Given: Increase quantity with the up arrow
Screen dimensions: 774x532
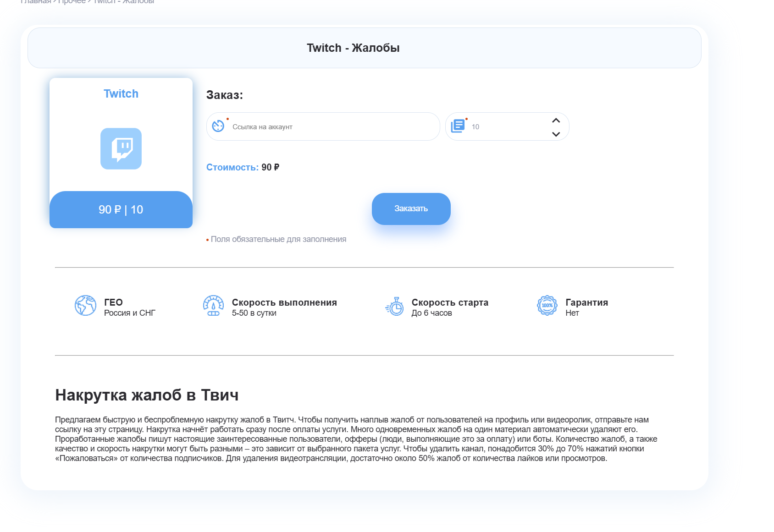Looking at the screenshot, I should 556,121.
